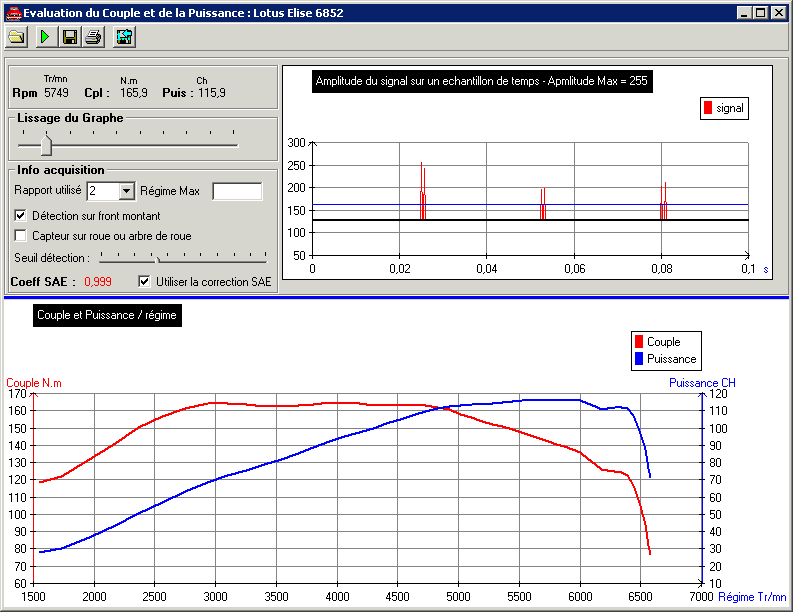Screen dimensions: 793x612
Task: Toggle 'Détection sur front montant' checkbox
Action: 21,216
